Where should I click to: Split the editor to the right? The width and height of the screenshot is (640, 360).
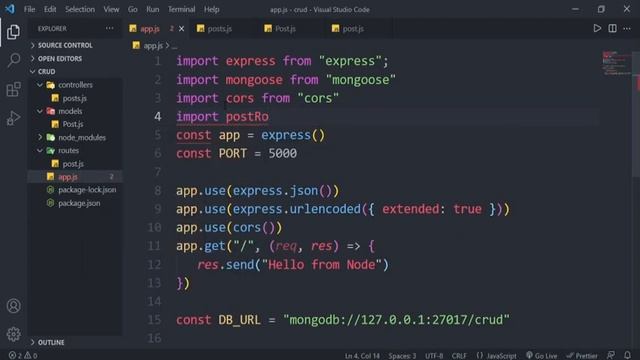612,29
